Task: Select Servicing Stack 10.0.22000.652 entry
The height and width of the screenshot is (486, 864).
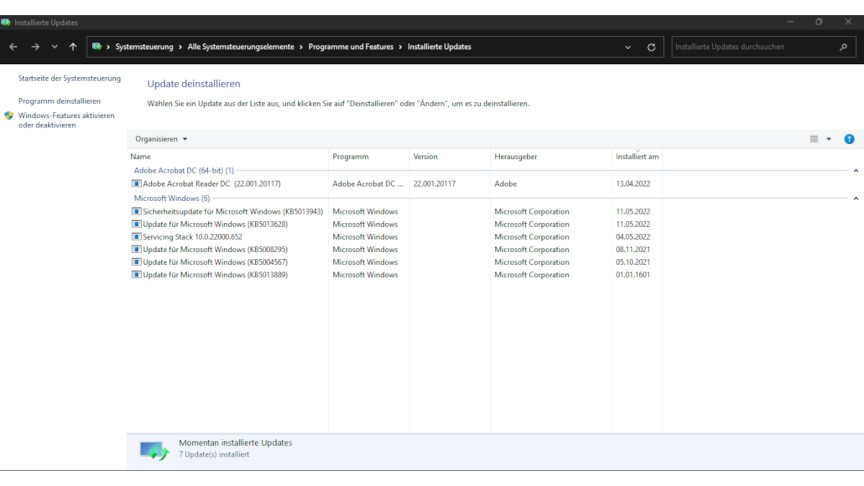Action: tap(192, 237)
